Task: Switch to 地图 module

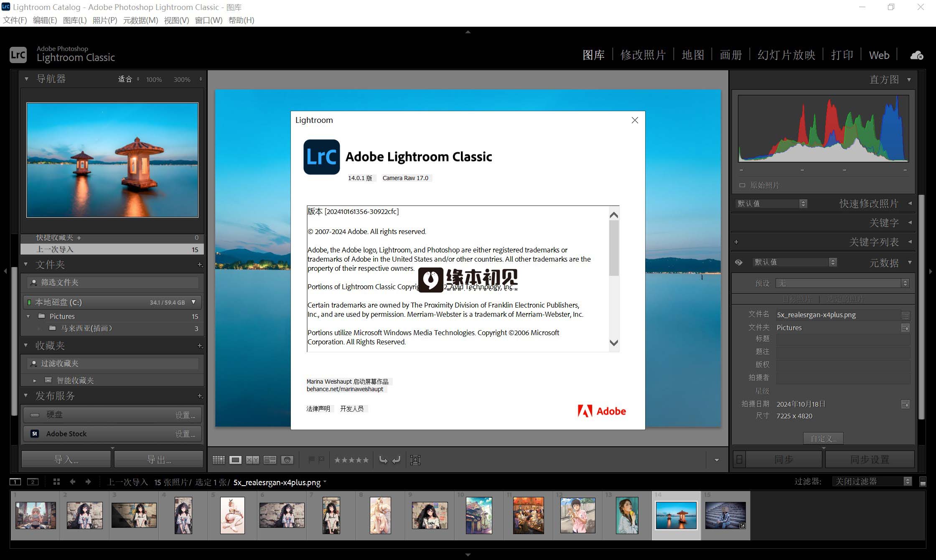Action: pos(693,55)
